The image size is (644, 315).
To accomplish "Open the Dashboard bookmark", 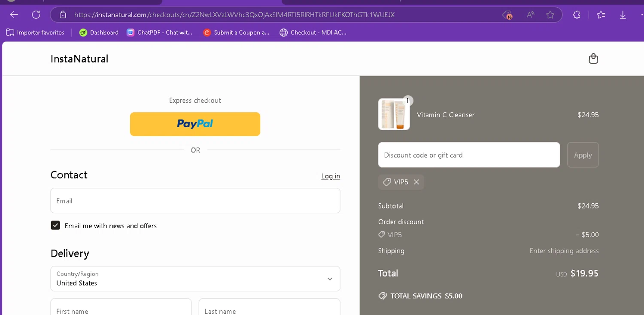I will tap(99, 32).
